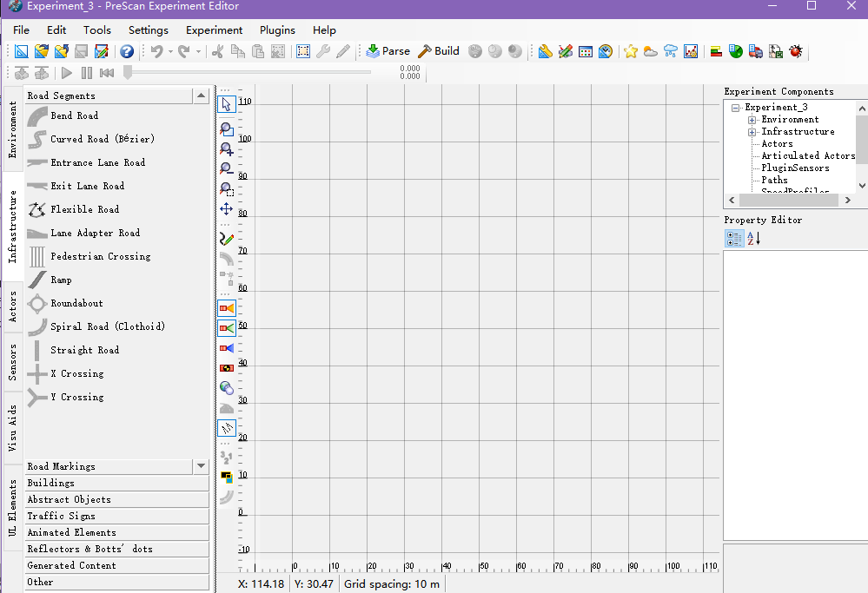Select the pan move arrows tool
Screen dimensions: 868x593
227,209
